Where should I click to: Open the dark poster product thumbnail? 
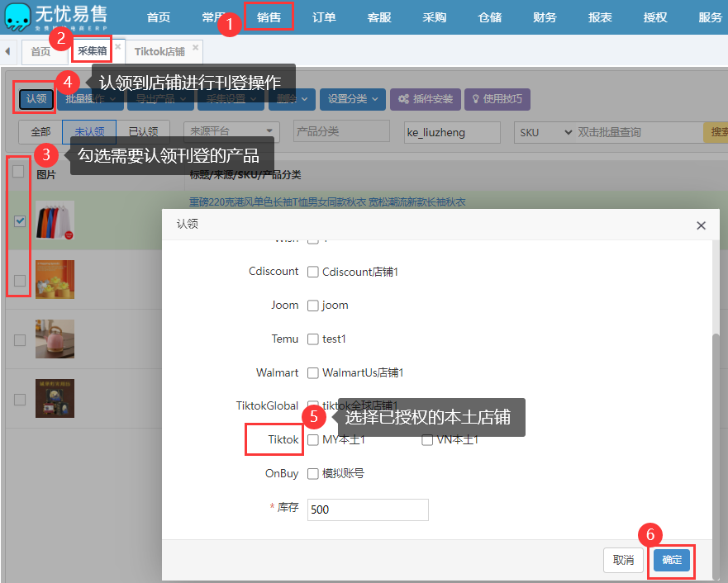pos(55,398)
